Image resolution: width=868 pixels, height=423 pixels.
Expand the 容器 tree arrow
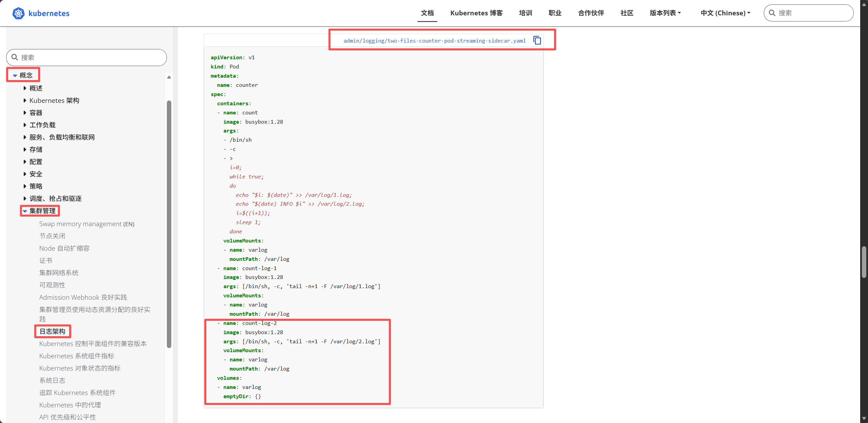[x=25, y=113]
